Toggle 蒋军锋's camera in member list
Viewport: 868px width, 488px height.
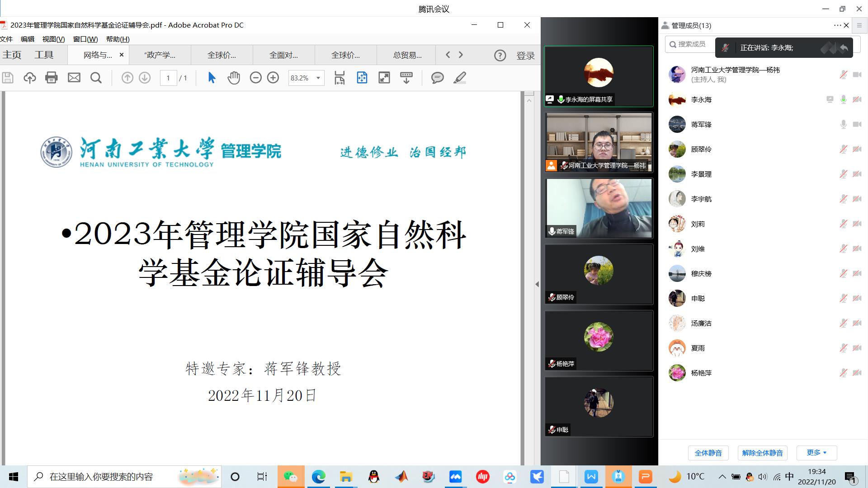pos(857,124)
